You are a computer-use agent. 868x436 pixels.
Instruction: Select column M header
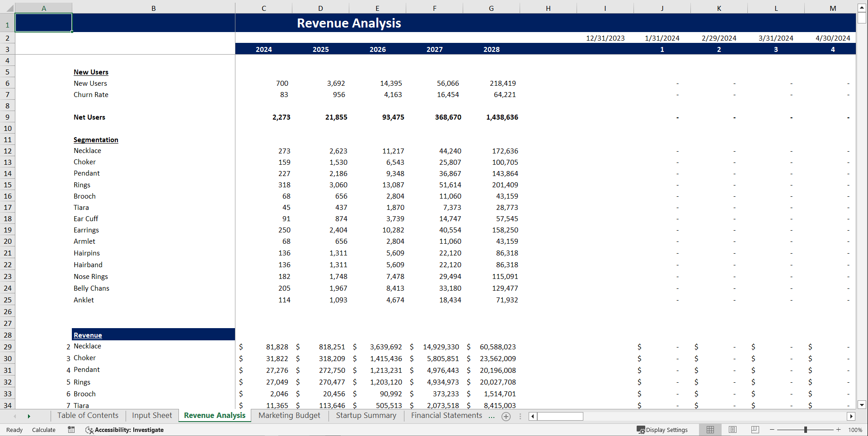[x=833, y=8]
